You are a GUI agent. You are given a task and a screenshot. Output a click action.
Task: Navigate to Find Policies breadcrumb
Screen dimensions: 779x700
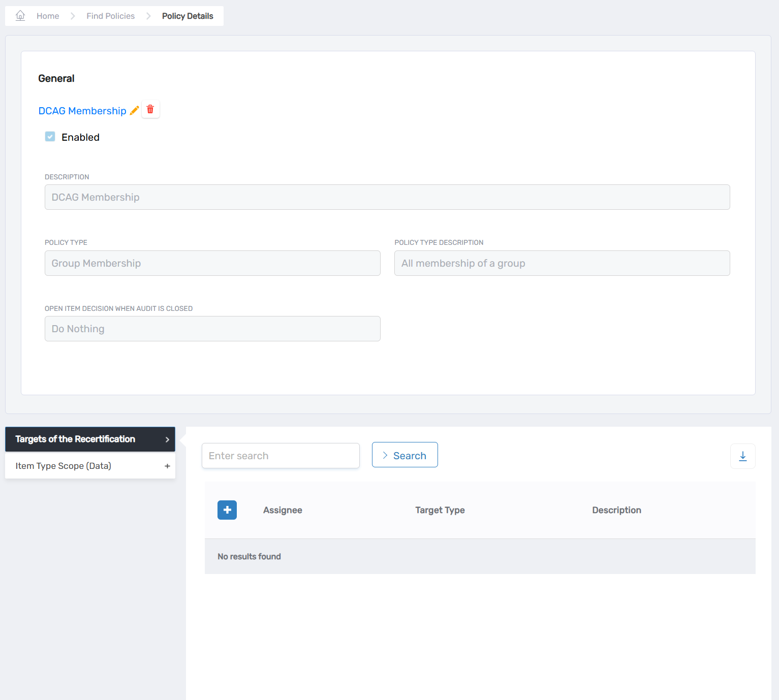click(110, 16)
